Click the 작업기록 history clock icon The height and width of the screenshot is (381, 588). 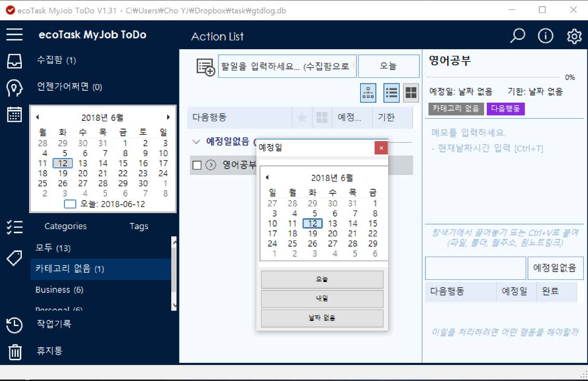click(14, 325)
